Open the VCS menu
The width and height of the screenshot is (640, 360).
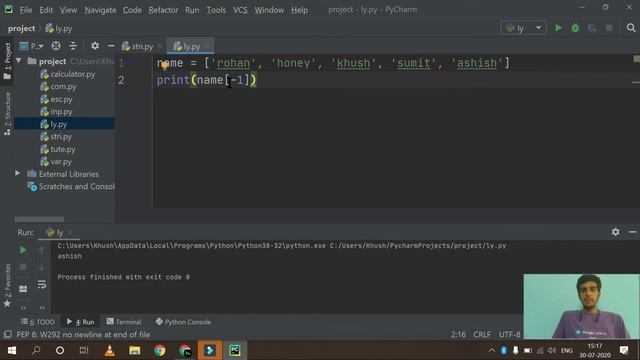[240, 10]
